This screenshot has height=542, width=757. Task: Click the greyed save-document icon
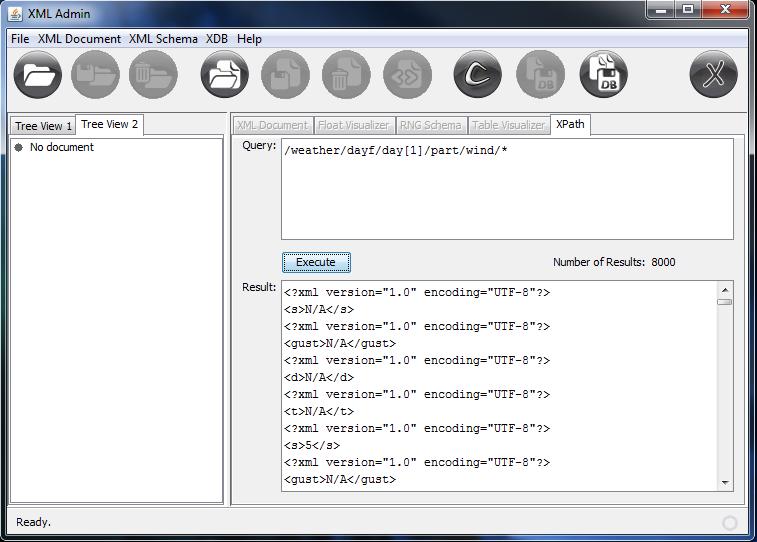(285, 75)
